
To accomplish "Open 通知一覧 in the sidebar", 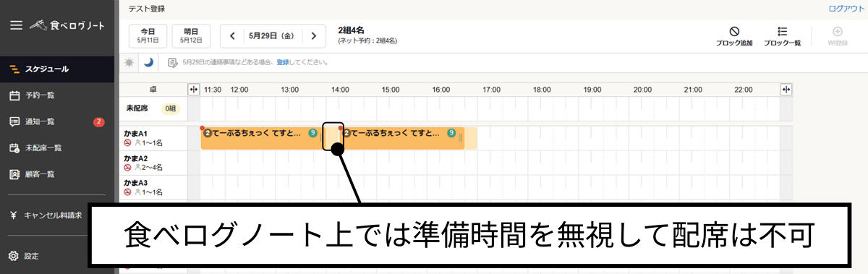I will (57, 121).
